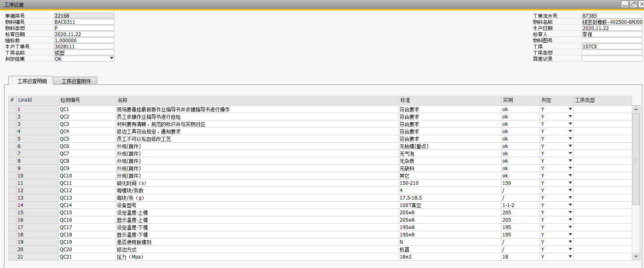Click the table scroll up arrow
This screenshot has height=268, width=644.
click(x=636, y=109)
